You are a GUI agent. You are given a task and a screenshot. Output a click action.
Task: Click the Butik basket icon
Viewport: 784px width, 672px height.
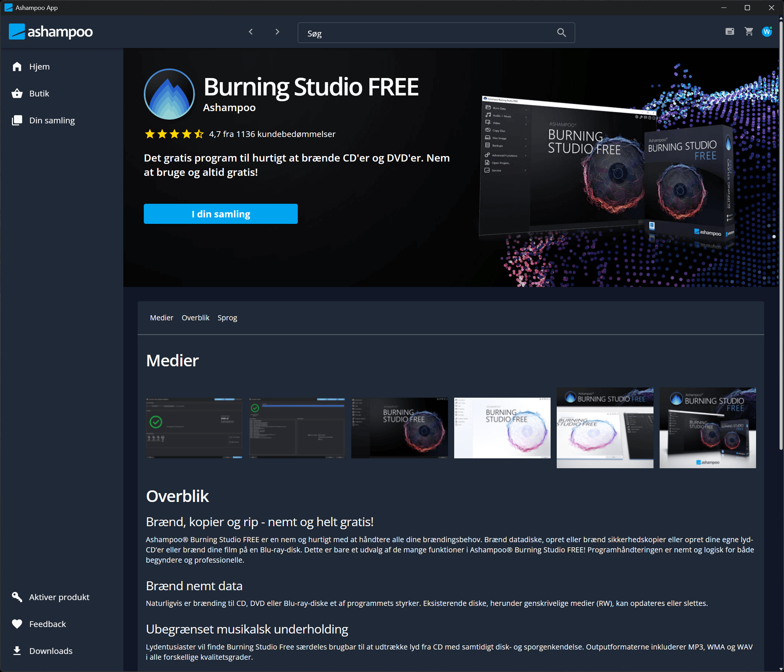click(17, 93)
